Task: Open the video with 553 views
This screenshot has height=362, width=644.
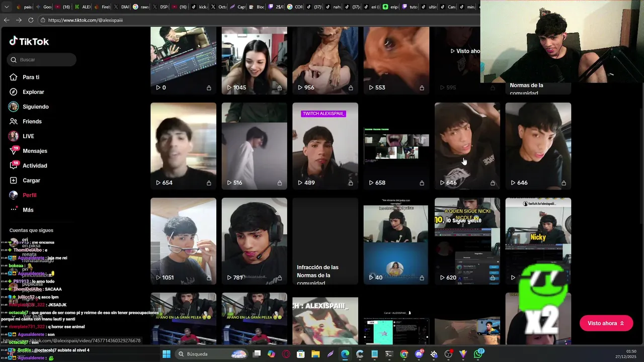Action: point(396,60)
